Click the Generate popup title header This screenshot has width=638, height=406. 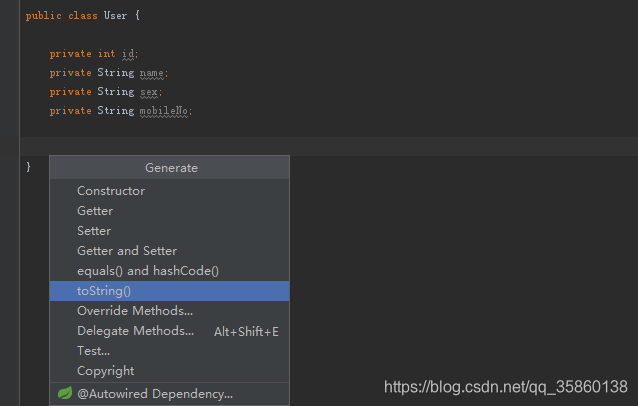tap(169, 168)
